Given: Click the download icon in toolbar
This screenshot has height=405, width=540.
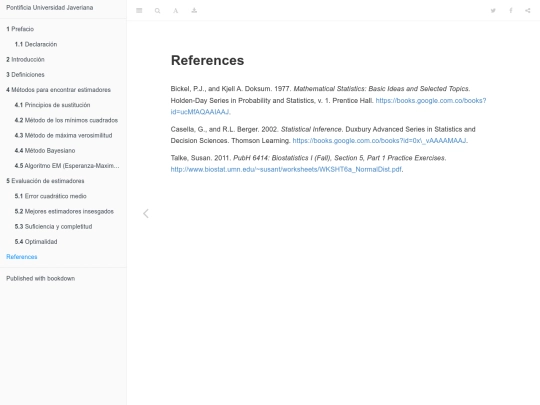Looking at the screenshot, I should pos(194,11).
